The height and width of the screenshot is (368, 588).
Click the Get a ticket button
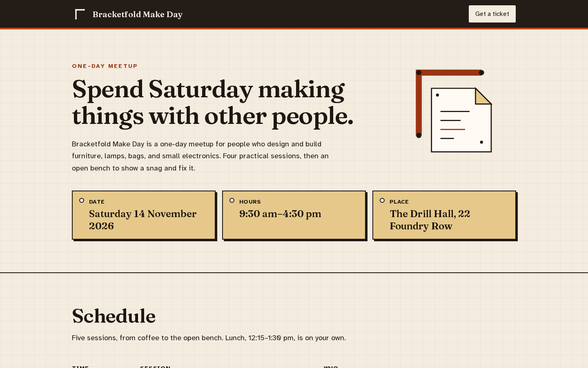coord(492,14)
